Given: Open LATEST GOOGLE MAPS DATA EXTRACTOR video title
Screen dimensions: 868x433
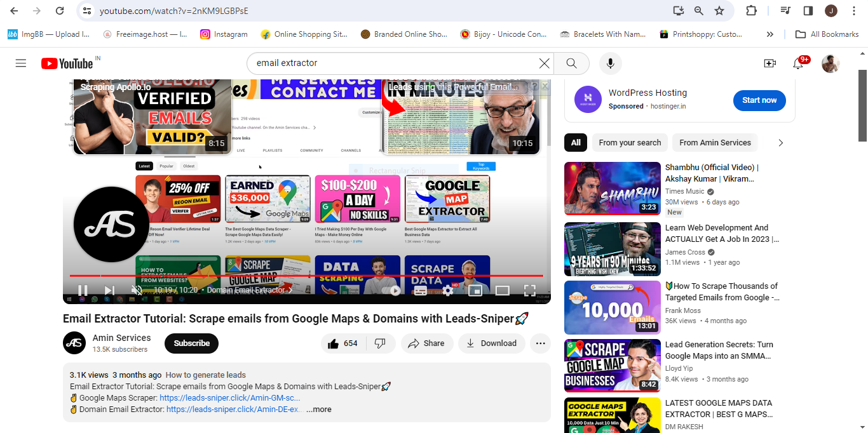Looking at the screenshot, I should (x=719, y=409).
